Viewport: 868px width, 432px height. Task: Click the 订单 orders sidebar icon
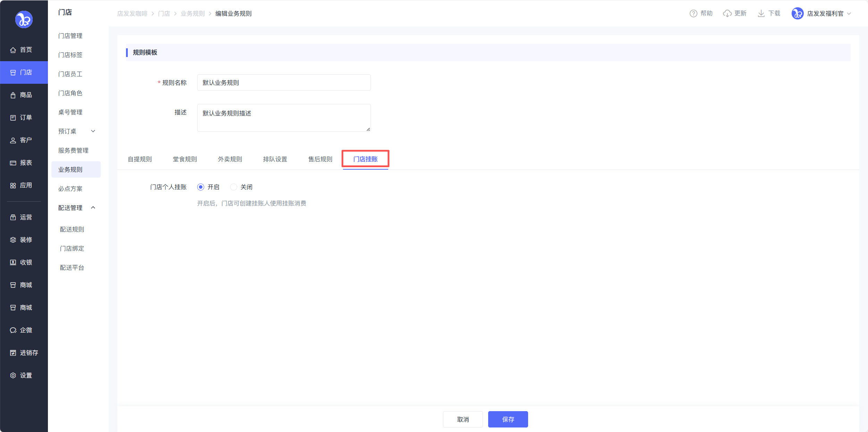pyautogui.click(x=13, y=118)
